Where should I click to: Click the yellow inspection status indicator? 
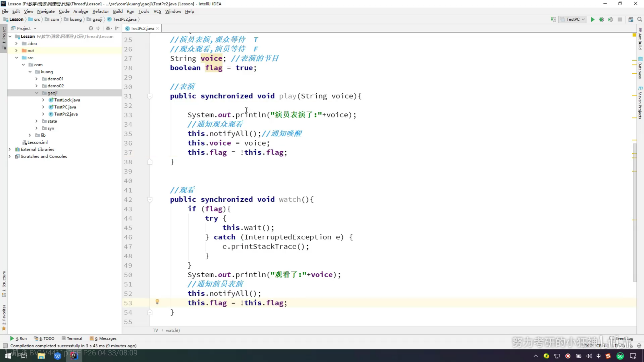[x=634, y=35]
